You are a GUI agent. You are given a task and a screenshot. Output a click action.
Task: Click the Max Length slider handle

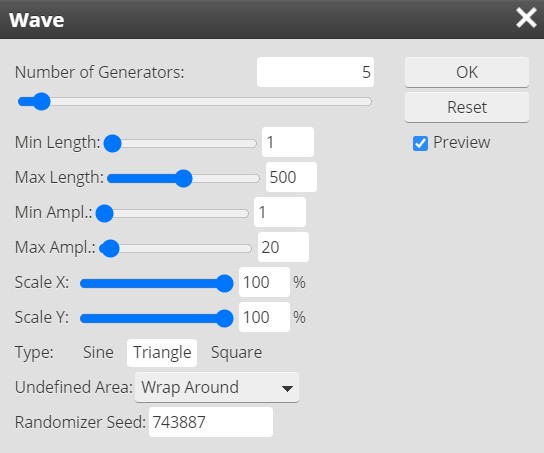coord(183,179)
